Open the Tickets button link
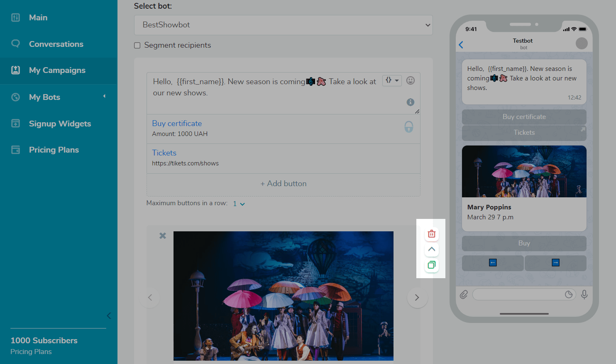The image size is (616, 364). [x=164, y=153]
